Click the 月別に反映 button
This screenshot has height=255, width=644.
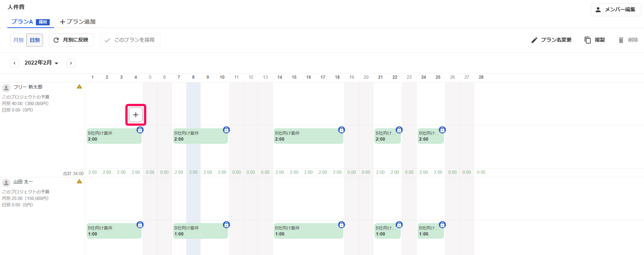tap(72, 40)
